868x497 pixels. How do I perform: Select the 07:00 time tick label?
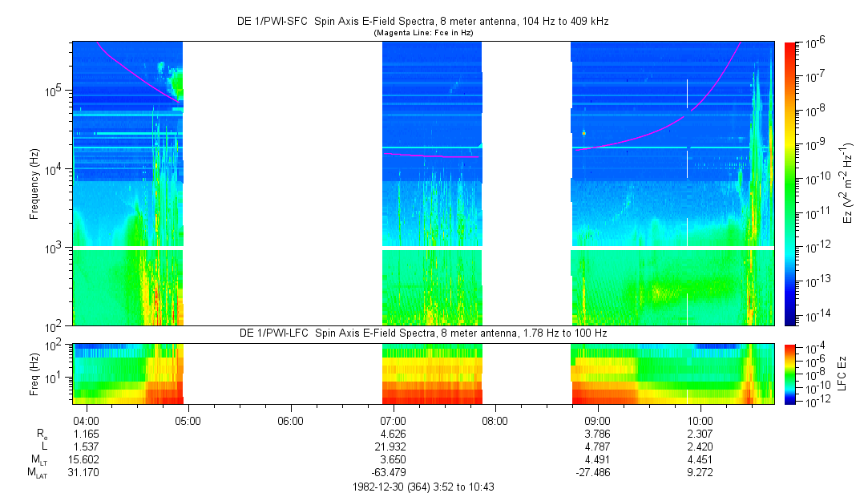[x=393, y=420]
